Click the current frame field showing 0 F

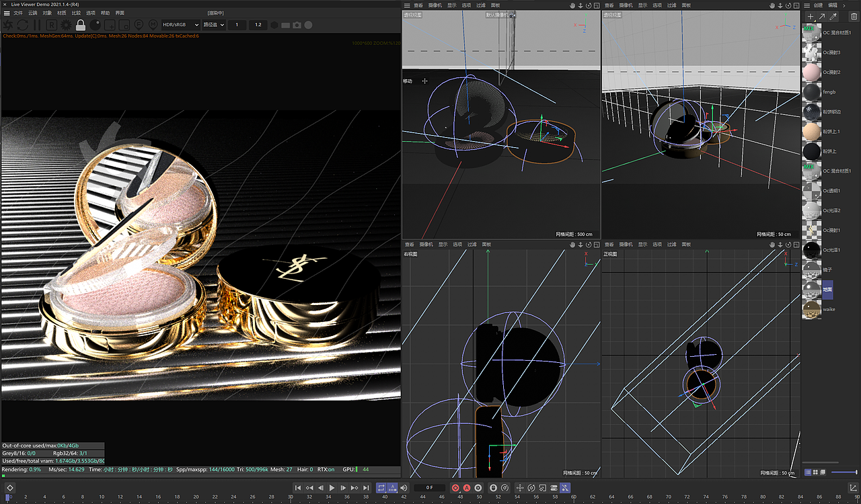coord(430,487)
